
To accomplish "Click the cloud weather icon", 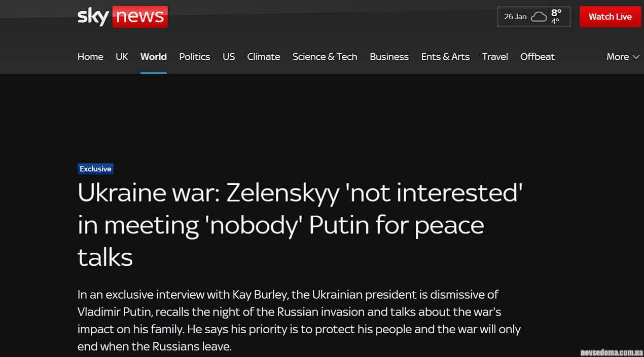I will pyautogui.click(x=539, y=17).
